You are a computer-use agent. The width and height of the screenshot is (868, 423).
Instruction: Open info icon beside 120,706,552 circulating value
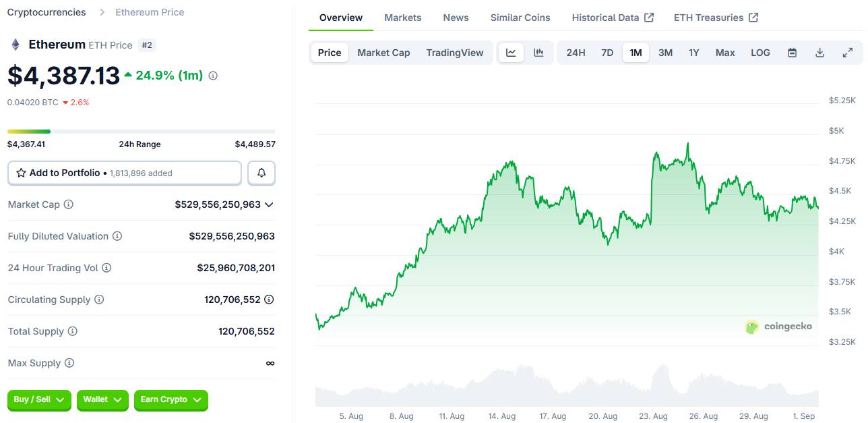[x=269, y=300]
